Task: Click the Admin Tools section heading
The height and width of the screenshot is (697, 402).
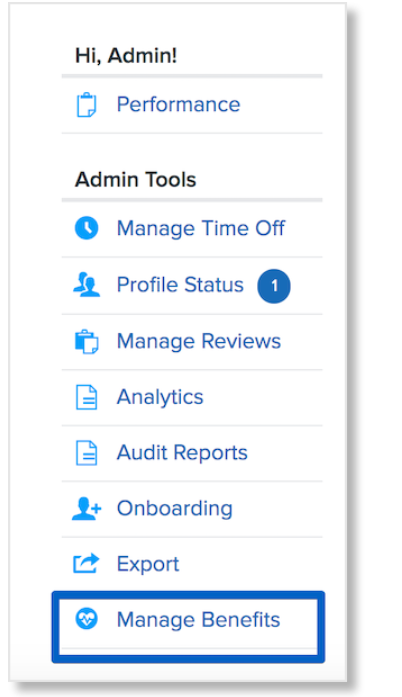Action: tap(135, 180)
